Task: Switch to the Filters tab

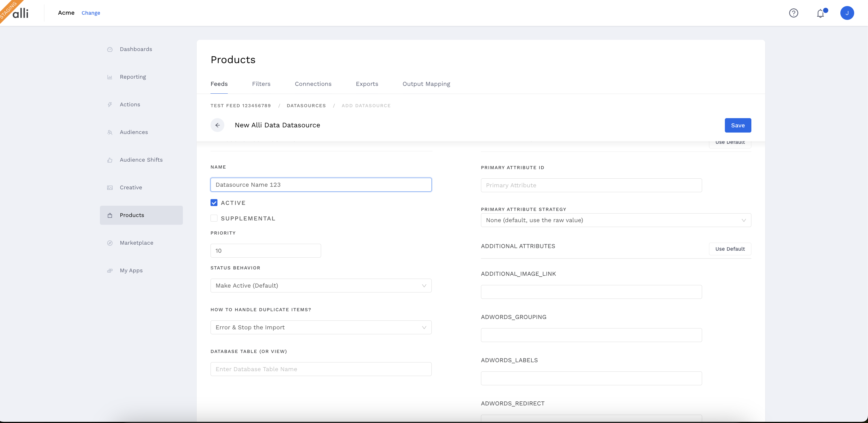Action: click(261, 84)
